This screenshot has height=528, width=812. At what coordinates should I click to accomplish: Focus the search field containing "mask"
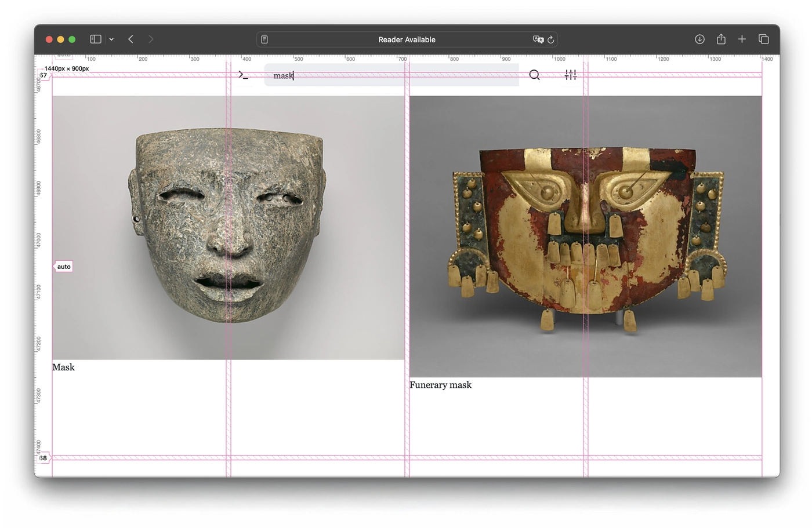pos(391,75)
